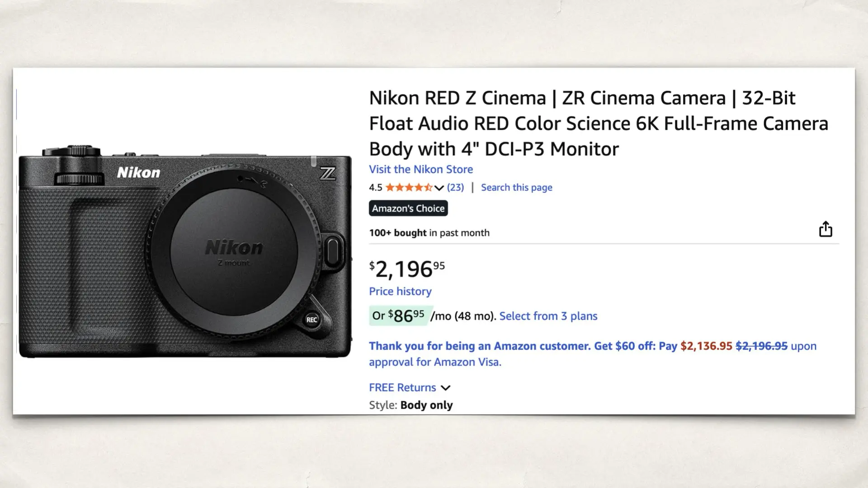
Task: Select the Body only style option
Action: click(426, 405)
